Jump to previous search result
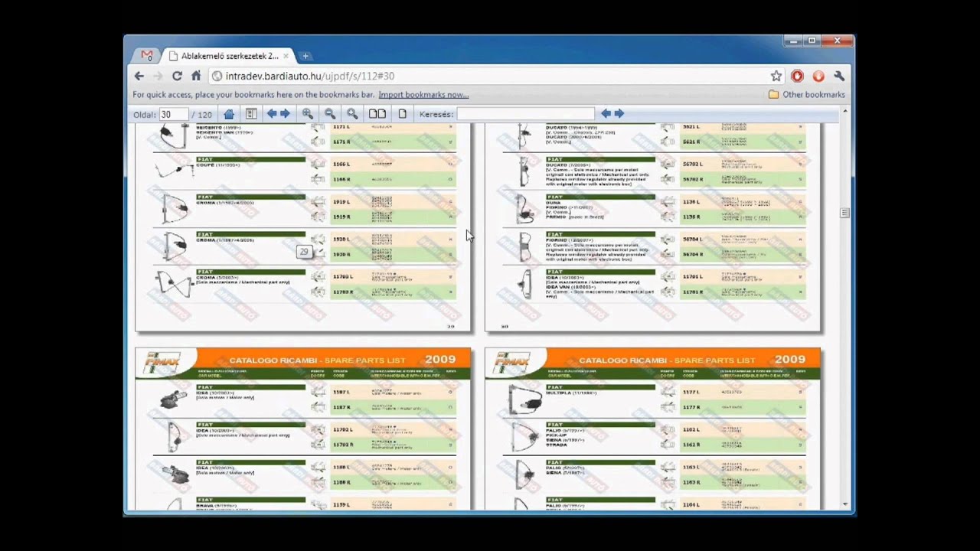 point(606,114)
